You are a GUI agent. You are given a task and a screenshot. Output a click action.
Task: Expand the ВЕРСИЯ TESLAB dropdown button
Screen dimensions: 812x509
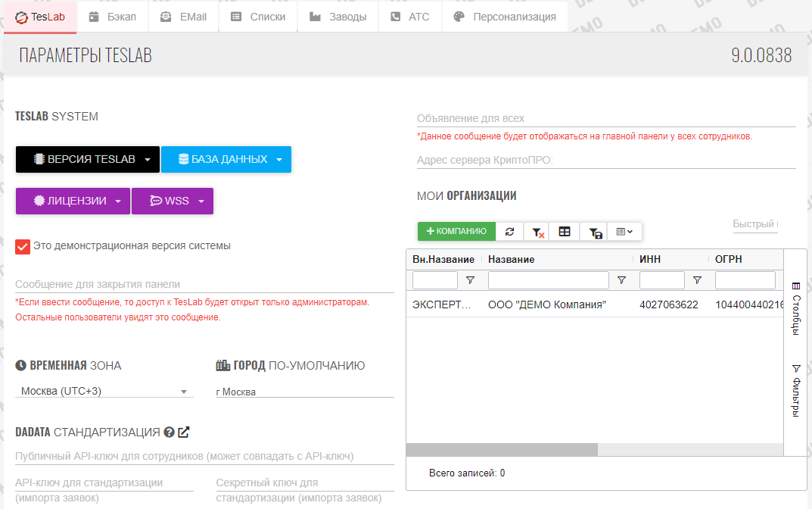pyautogui.click(x=88, y=159)
